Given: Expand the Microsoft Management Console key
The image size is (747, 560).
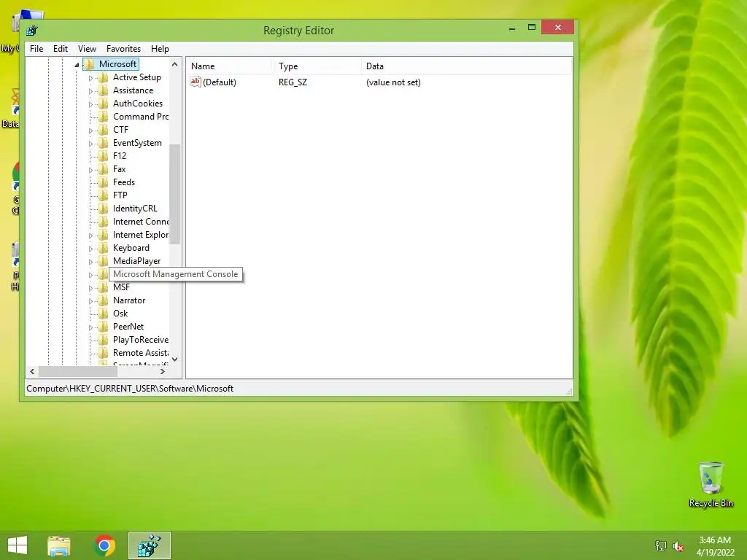Looking at the screenshot, I should [90, 275].
